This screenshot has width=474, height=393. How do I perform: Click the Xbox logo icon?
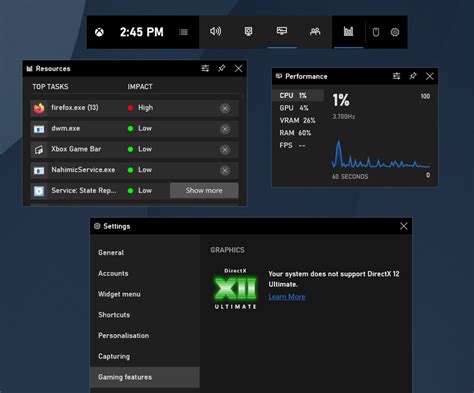click(99, 32)
